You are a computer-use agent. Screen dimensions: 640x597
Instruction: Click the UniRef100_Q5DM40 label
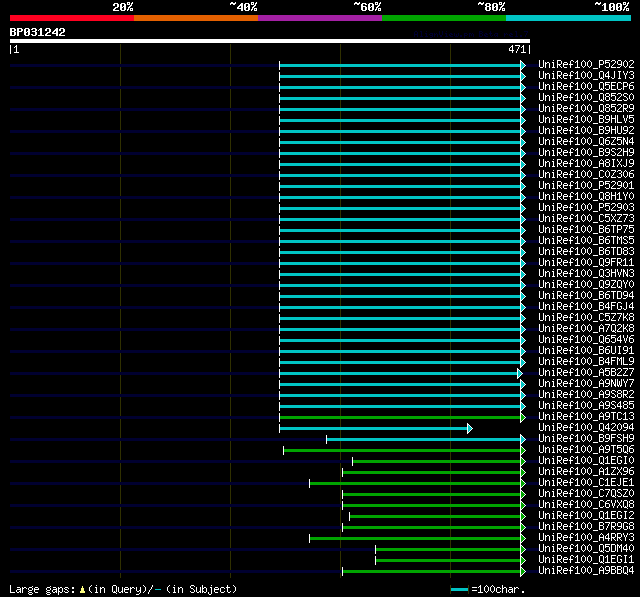coord(586,549)
